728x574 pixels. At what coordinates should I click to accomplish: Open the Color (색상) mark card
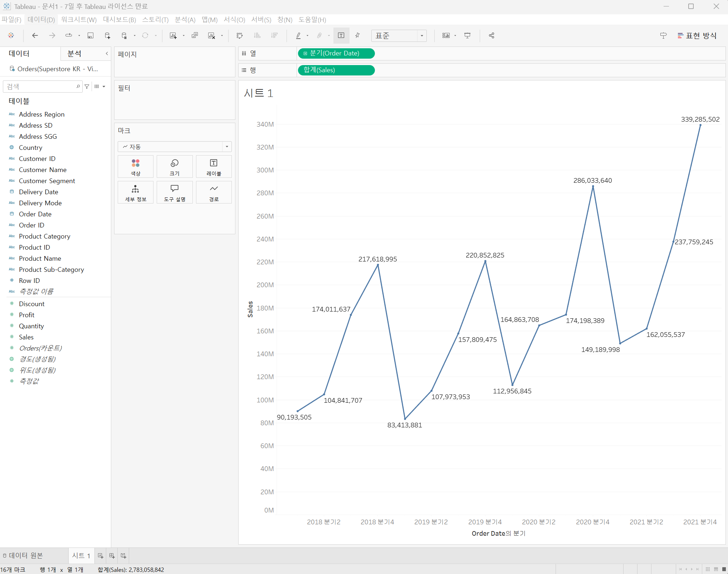[x=136, y=167]
